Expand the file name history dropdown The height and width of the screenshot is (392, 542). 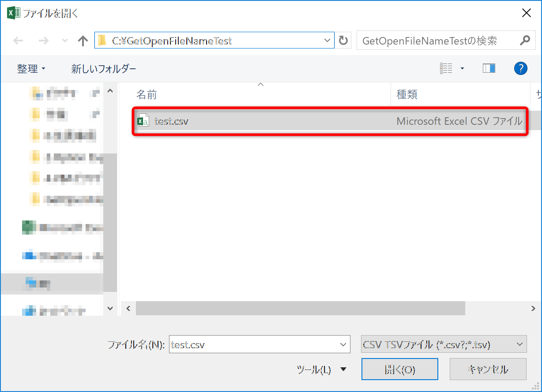pos(343,344)
